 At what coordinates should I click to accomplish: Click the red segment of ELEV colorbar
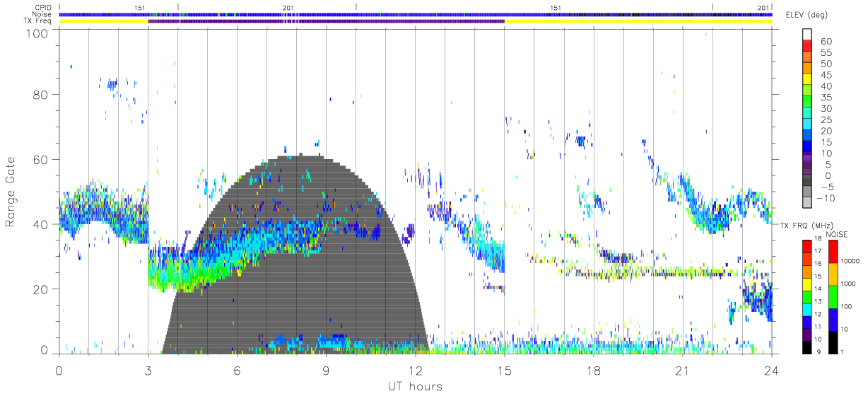807,46
